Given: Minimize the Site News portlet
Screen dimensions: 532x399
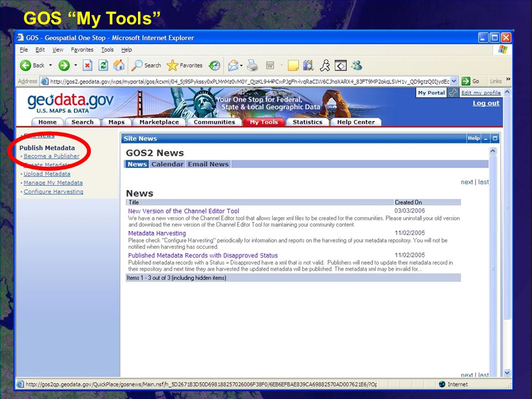Looking at the screenshot, I should click(486, 139).
